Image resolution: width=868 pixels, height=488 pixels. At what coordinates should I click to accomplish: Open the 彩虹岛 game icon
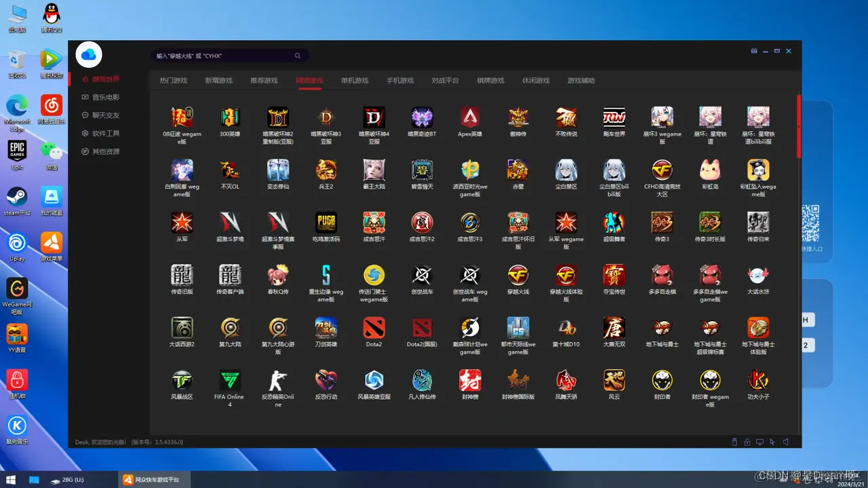(x=710, y=170)
